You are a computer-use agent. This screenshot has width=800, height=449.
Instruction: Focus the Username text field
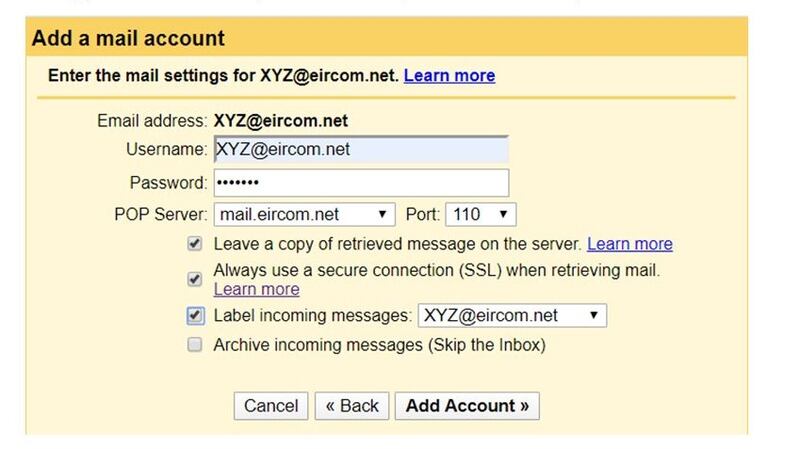click(x=360, y=150)
